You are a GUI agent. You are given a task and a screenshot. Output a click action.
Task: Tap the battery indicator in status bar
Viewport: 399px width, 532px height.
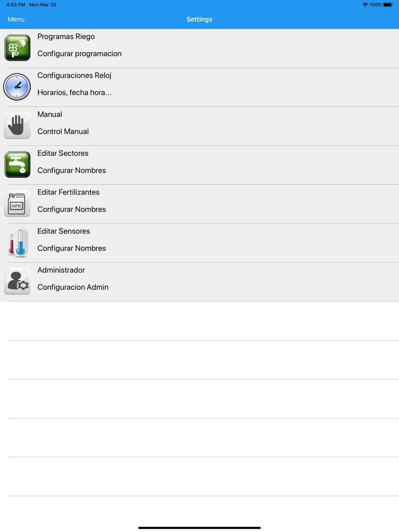[x=388, y=5]
